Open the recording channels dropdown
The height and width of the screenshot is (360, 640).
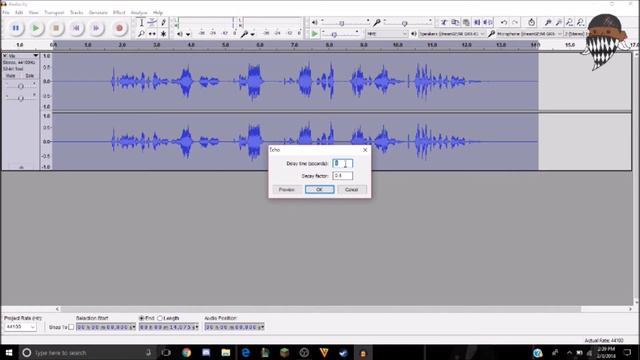(575, 34)
